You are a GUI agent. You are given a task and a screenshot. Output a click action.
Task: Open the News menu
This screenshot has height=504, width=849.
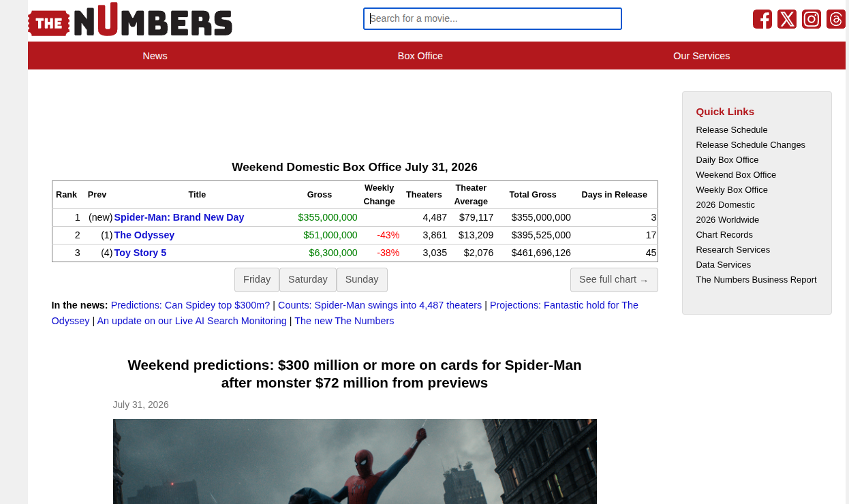155,56
